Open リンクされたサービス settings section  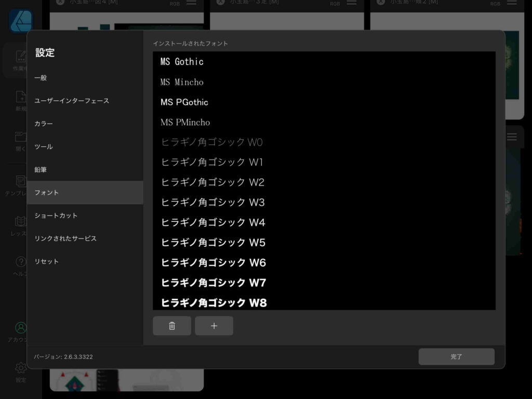pyautogui.click(x=85, y=238)
